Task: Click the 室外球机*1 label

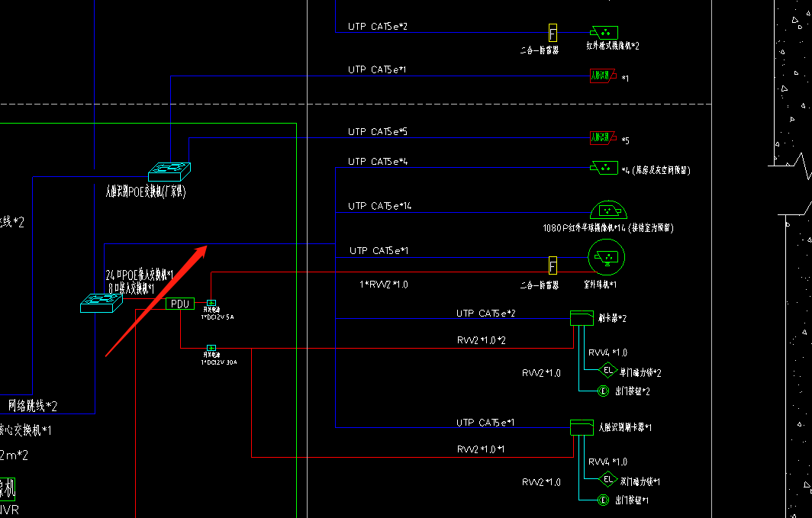Action: tap(600, 285)
